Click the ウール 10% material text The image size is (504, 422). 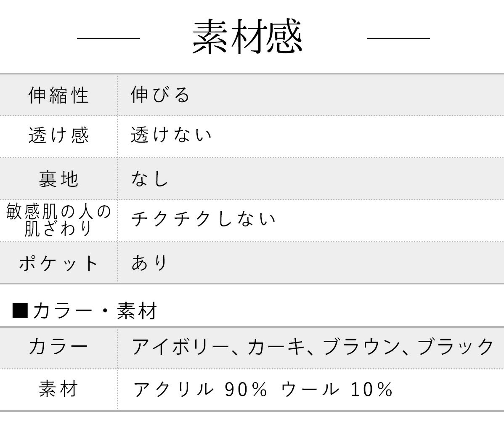pos(337,390)
